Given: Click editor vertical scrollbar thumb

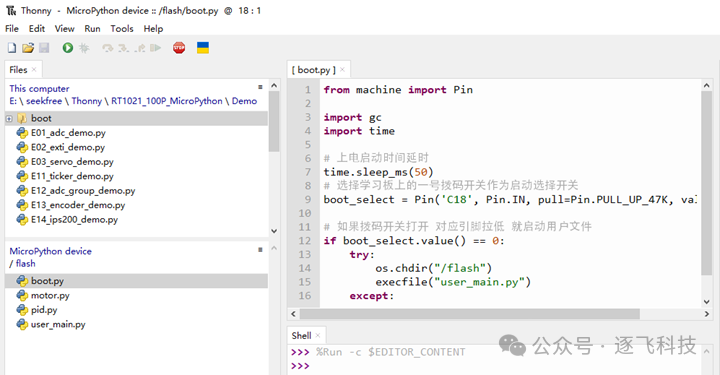Looking at the screenshot, I should tap(707, 184).
